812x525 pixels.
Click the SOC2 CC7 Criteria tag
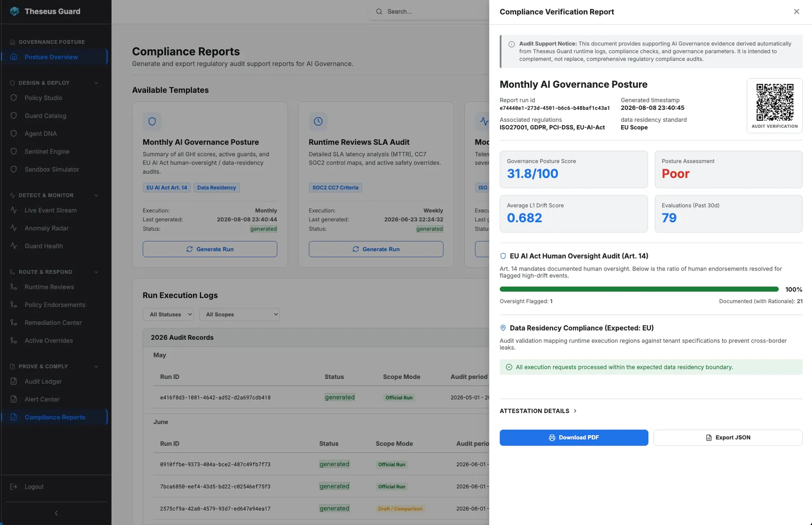click(x=335, y=188)
